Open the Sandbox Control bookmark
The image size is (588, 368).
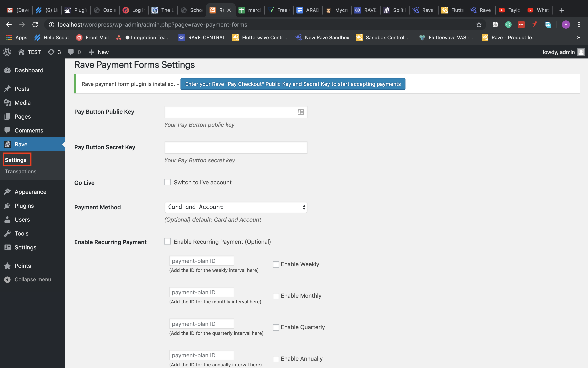point(382,37)
